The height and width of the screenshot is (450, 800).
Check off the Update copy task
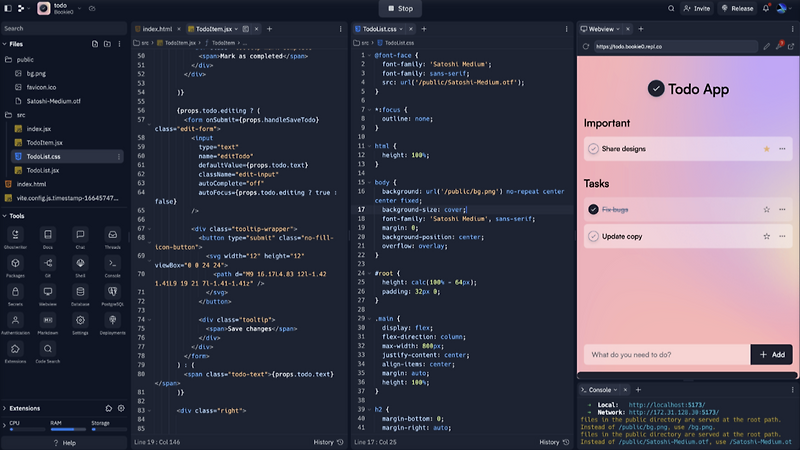[x=593, y=236]
